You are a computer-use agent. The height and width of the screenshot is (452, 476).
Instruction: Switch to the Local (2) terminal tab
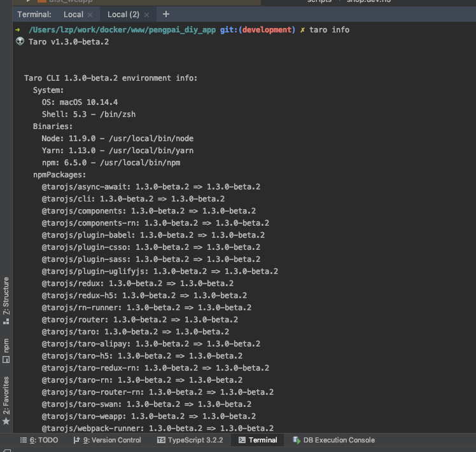click(x=123, y=14)
